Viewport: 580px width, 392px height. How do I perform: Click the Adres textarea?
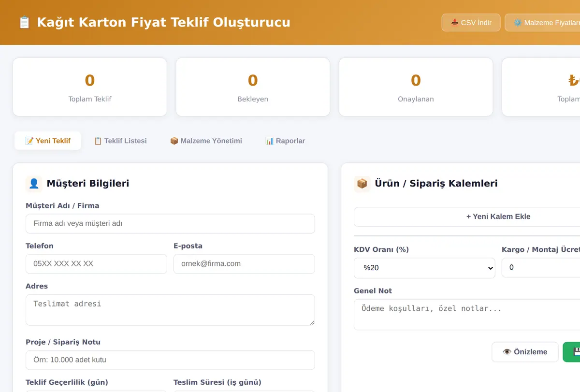(x=170, y=310)
